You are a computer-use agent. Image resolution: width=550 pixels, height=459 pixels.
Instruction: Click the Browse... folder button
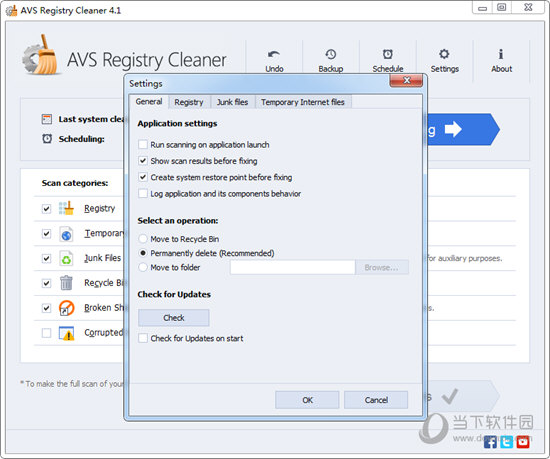pos(382,268)
